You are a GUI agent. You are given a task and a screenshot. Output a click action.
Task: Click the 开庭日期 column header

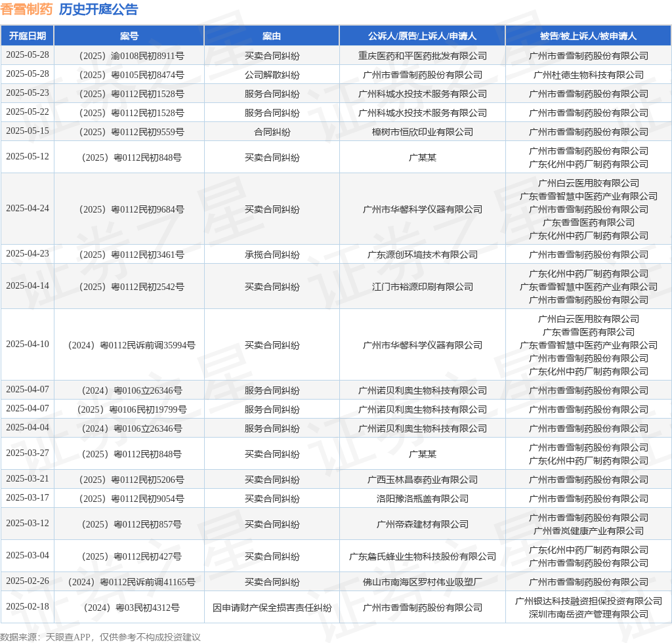(x=28, y=36)
